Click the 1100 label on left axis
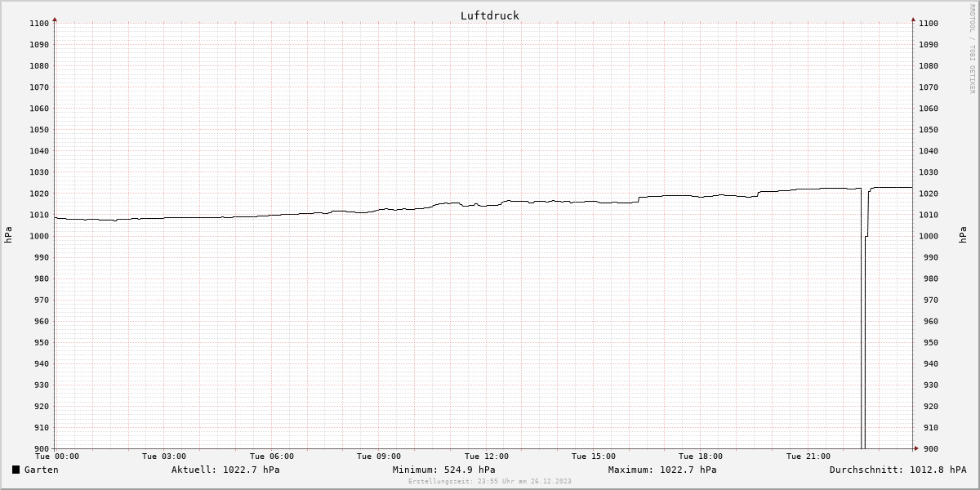 coord(39,24)
